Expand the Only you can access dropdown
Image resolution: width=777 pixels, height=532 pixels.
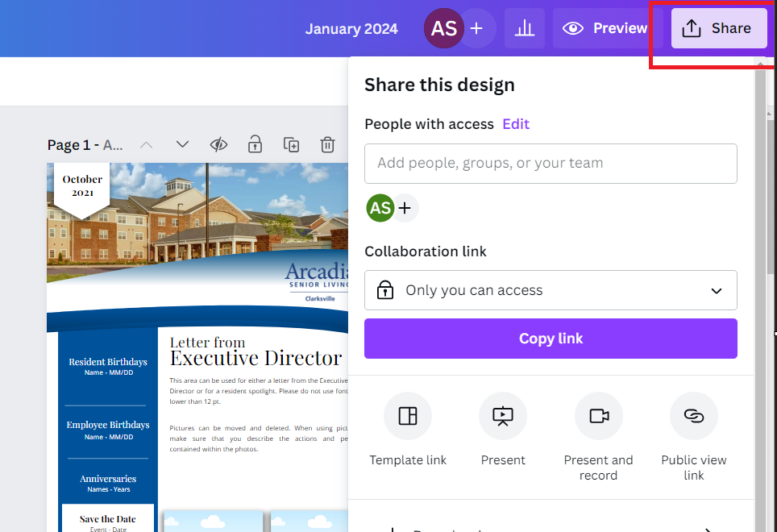pos(551,290)
